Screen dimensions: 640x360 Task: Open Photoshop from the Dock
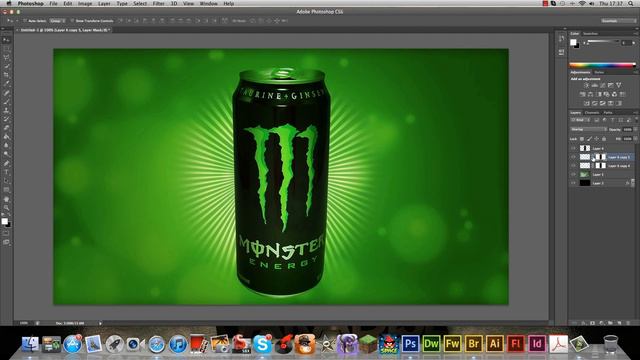point(410,344)
